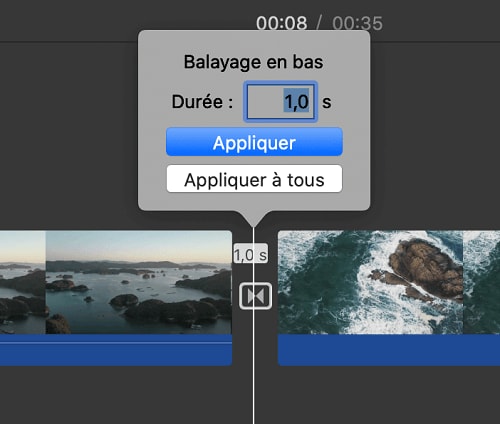The image size is (500, 424).
Task: Click the popover arrow pointing at the transition
Action: pos(254,219)
